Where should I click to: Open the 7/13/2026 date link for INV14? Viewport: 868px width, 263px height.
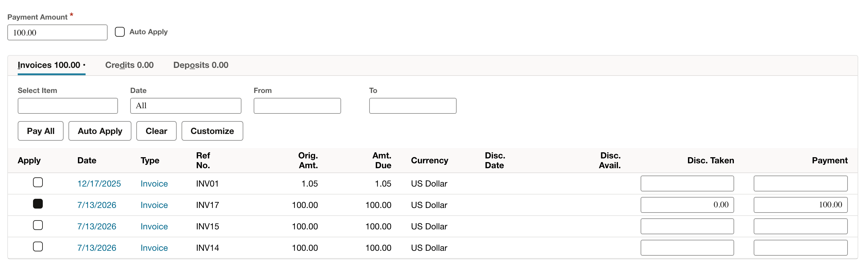(x=97, y=248)
